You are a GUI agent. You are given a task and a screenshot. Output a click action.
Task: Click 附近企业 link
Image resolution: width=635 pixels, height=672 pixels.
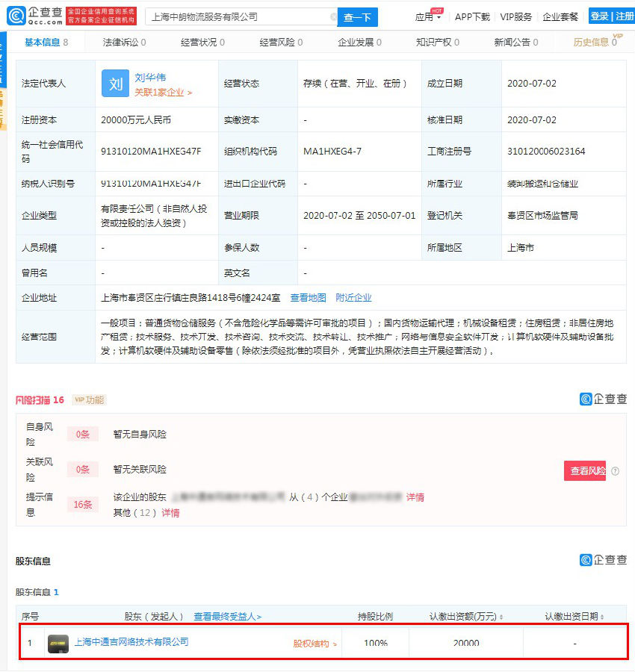pyautogui.click(x=353, y=297)
